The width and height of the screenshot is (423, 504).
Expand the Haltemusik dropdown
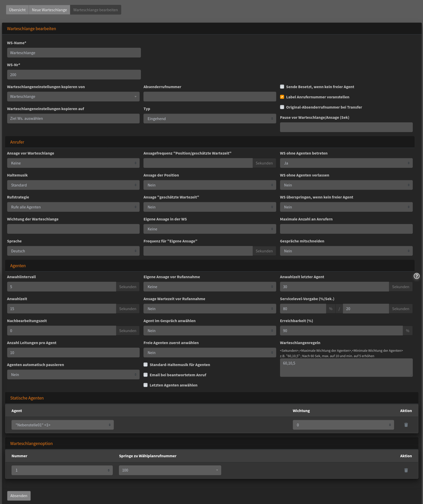(x=73, y=185)
